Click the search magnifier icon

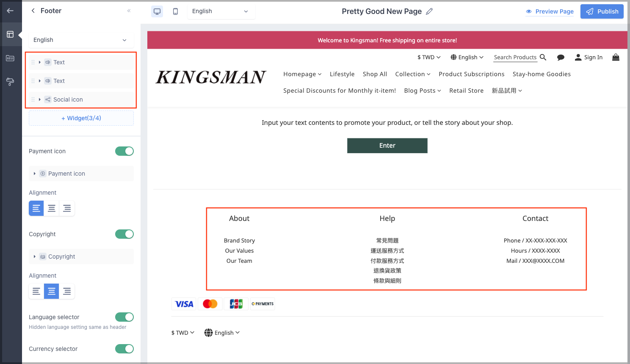pyautogui.click(x=543, y=57)
